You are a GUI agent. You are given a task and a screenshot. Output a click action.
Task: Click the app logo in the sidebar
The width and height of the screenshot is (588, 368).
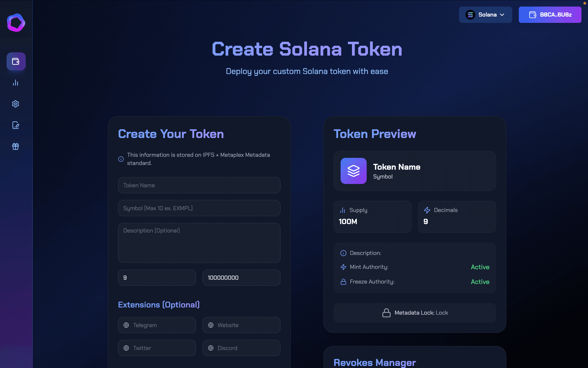(x=16, y=23)
